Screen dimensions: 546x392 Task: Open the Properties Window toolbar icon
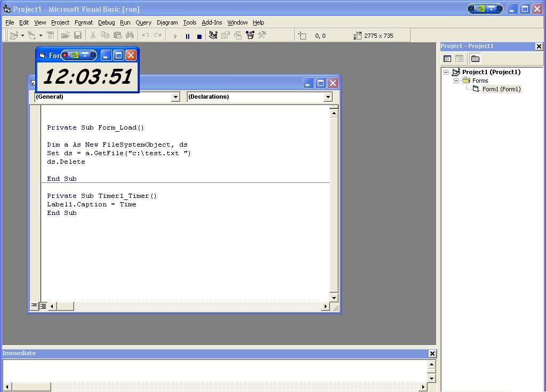point(226,35)
